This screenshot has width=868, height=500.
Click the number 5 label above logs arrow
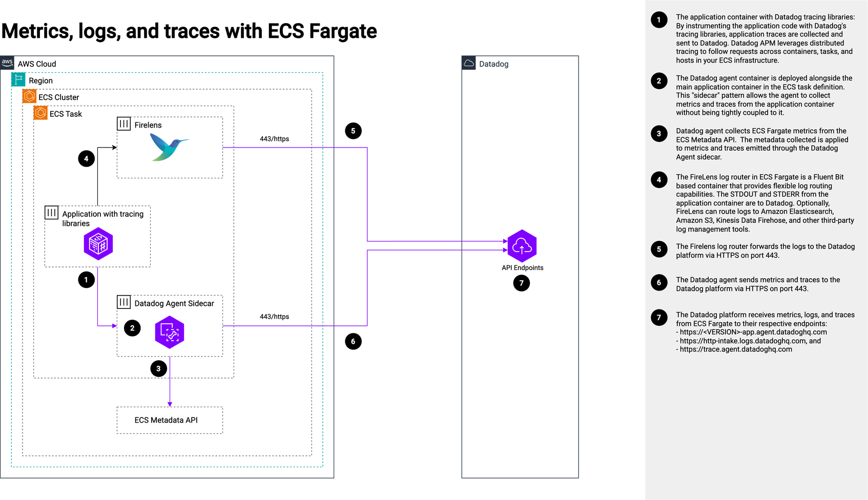(x=353, y=131)
